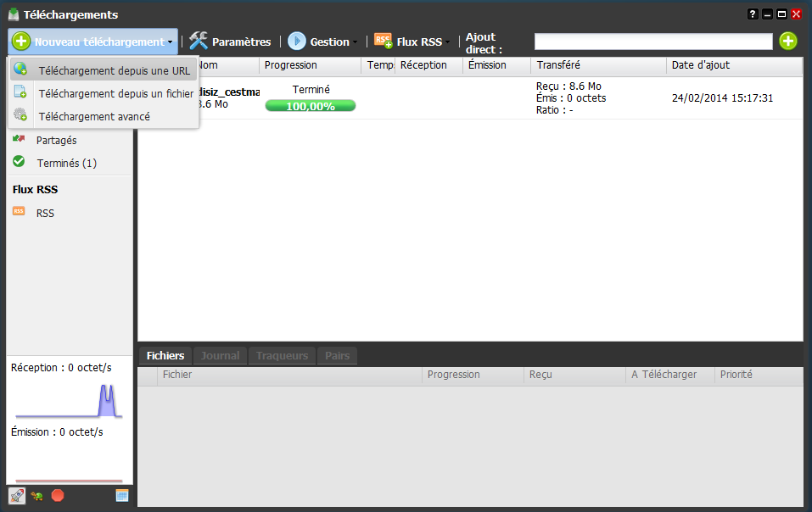
Task: Click the green checkmark Terminés icon
Action: click(19, 161)
